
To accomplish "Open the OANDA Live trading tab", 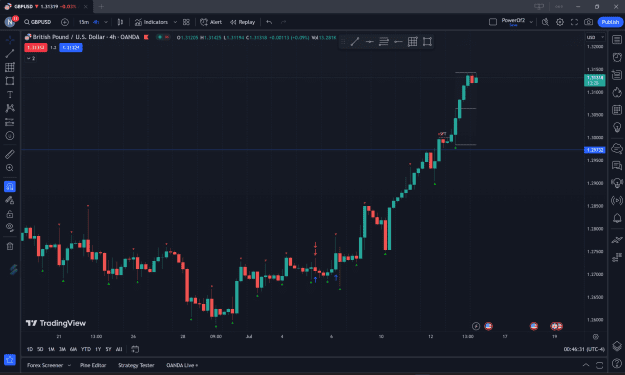I will (182, 365).
